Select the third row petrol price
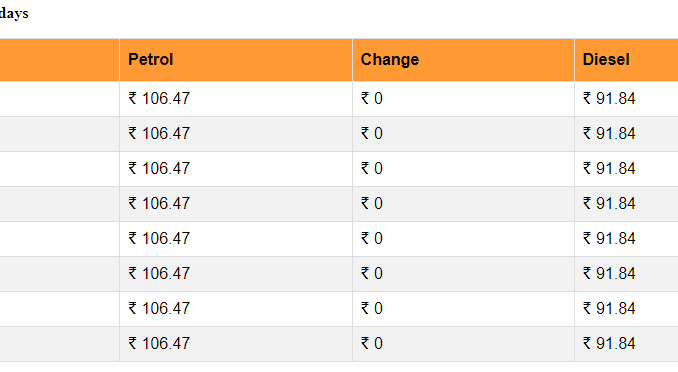678x372 pixels. 159,169
